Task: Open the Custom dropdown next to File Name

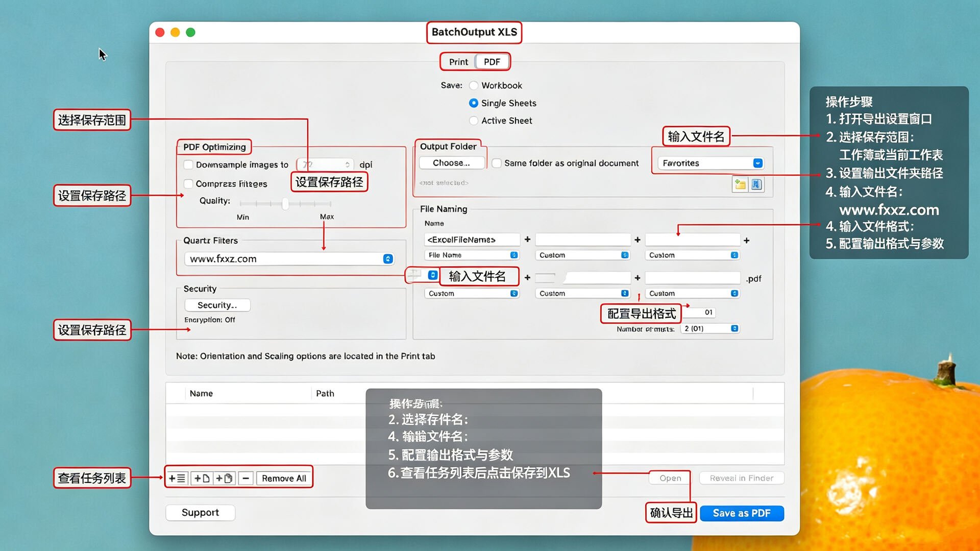Action: (583, 255)
